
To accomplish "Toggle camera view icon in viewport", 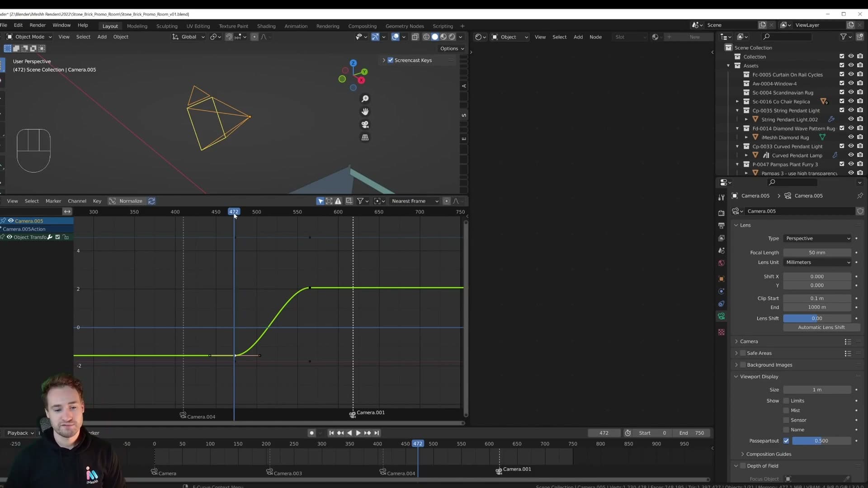I will [x=365, y=125].
